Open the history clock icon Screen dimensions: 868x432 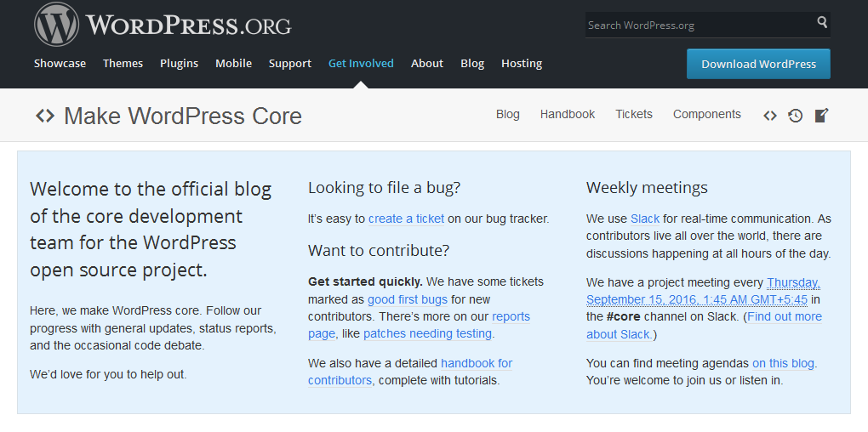pos(796,116)
